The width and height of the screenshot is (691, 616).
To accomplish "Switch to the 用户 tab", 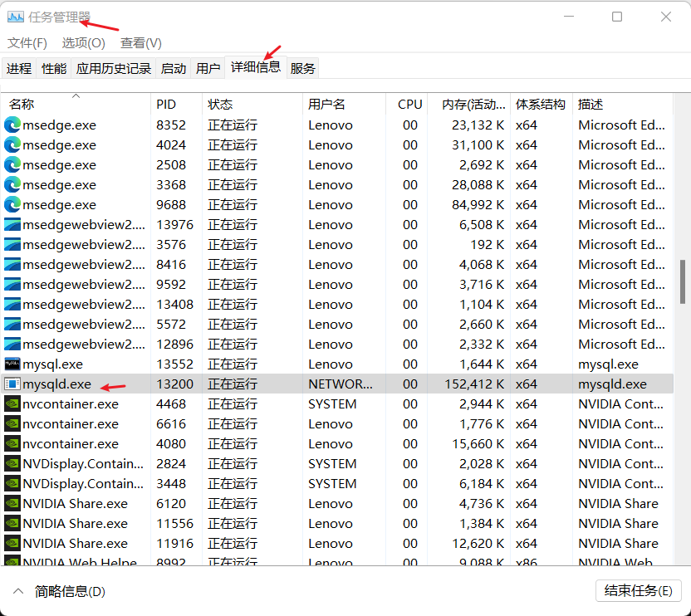I will (x=208, y=68).
